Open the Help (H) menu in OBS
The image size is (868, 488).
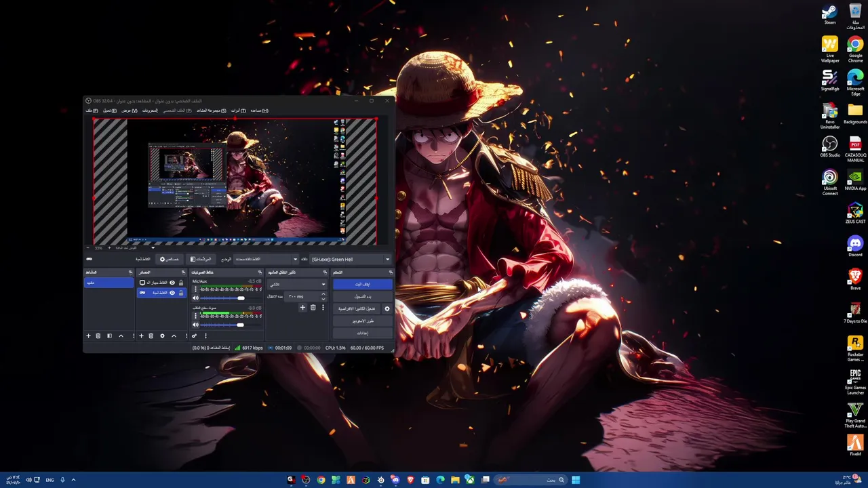(260, 110)
